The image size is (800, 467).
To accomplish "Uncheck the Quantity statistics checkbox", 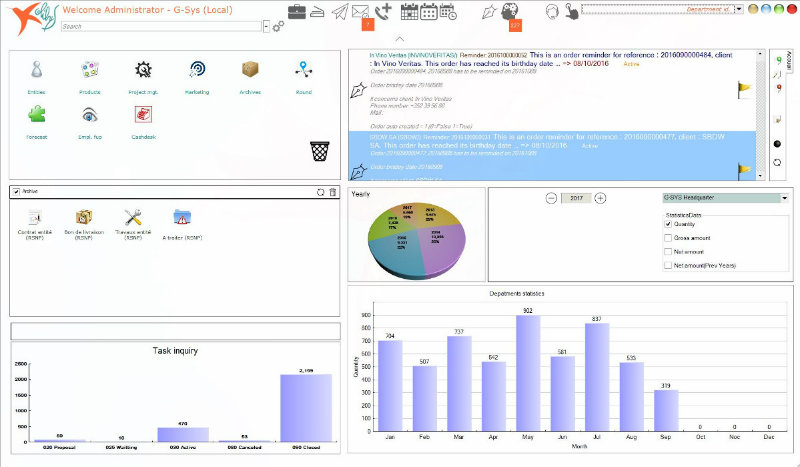I will click(x=668, y=224).
